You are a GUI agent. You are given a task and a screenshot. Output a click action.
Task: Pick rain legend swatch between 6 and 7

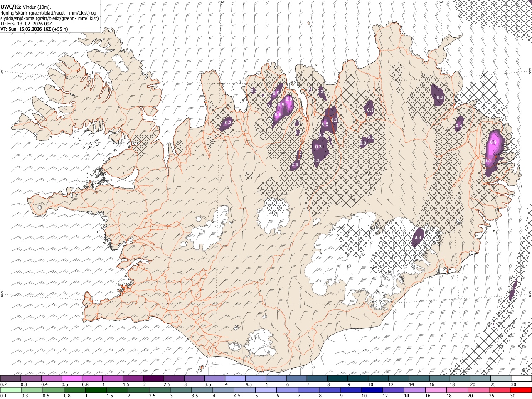(x=287, y=390)
